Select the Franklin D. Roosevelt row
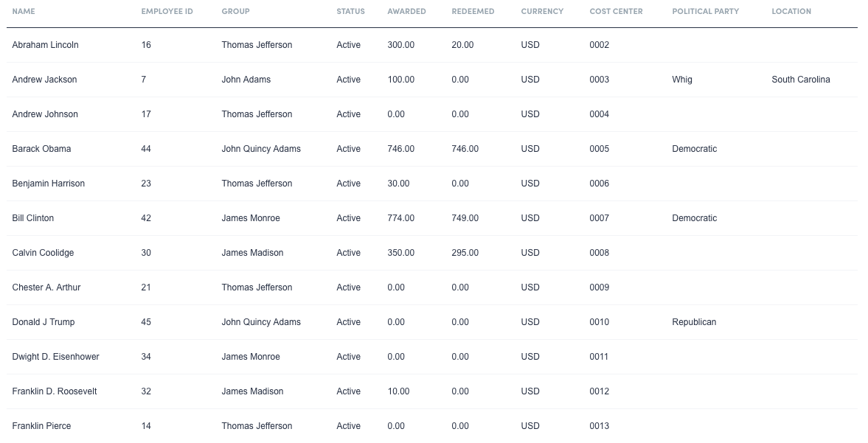Image resolution: width=868 pixels, height=443 pixels. (54, 391)
